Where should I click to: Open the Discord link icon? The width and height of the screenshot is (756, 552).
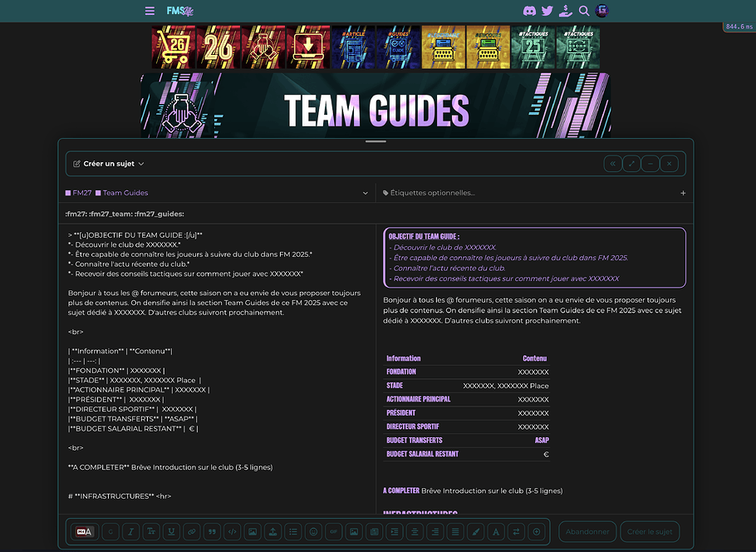tap(529, 11)
